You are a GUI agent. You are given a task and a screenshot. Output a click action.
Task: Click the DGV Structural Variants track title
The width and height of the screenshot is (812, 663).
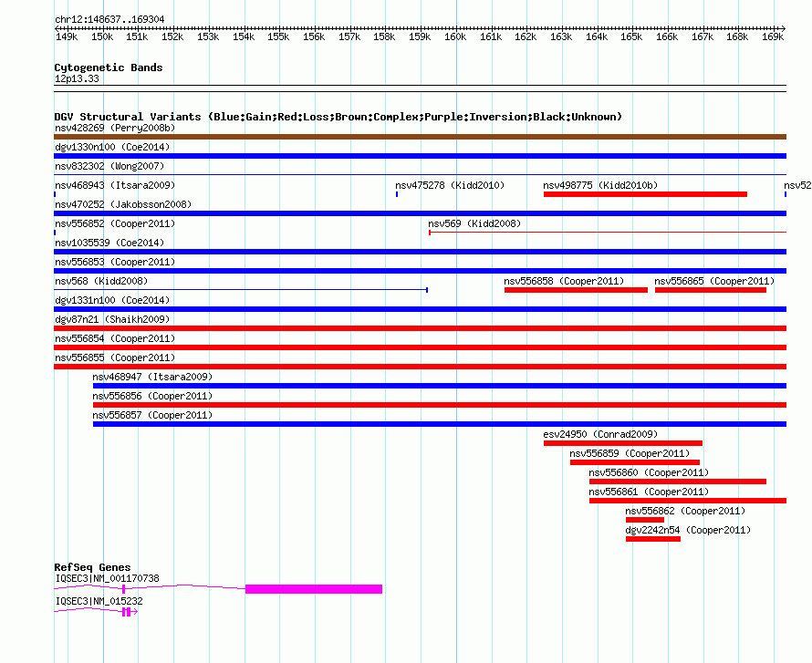point(338,117)
